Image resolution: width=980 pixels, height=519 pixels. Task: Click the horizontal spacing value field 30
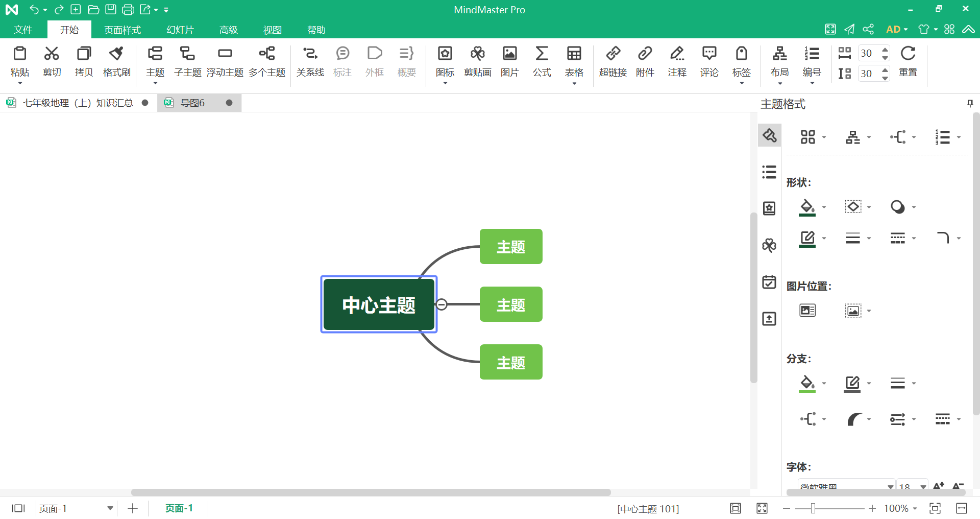(869, 53)
